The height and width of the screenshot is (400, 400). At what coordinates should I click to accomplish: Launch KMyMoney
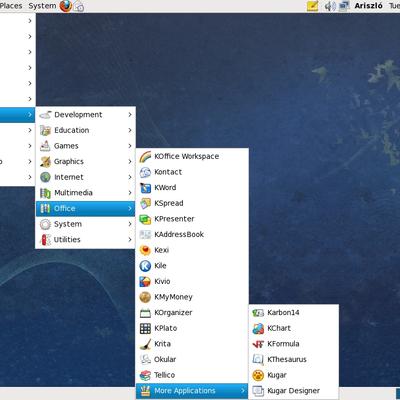pyautogui.click(x=192, y=297)
